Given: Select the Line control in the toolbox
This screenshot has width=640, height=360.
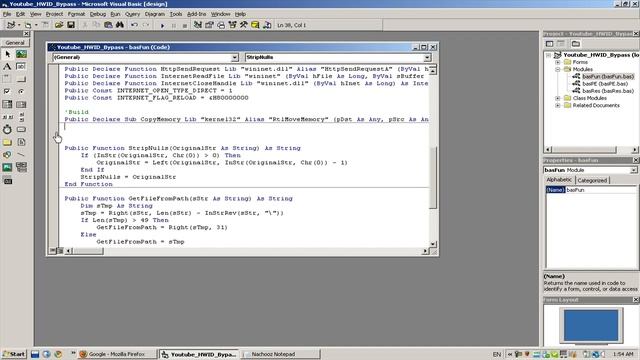Looking at the screenshot, I should tap(21, 155).
